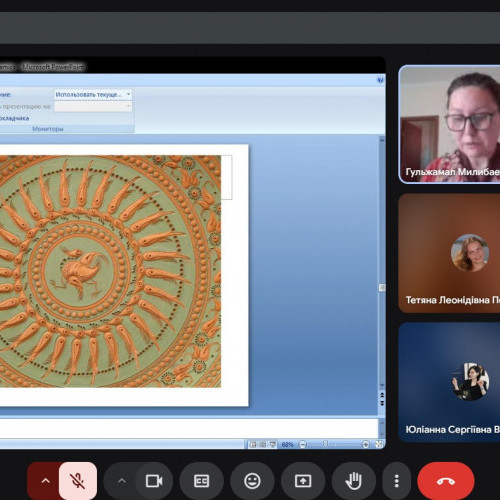Go to previous slide with double-arrow up
Image resolution: width=500 pixels, height=500 pixels.
pyautogui.click(x=382, y=395)
